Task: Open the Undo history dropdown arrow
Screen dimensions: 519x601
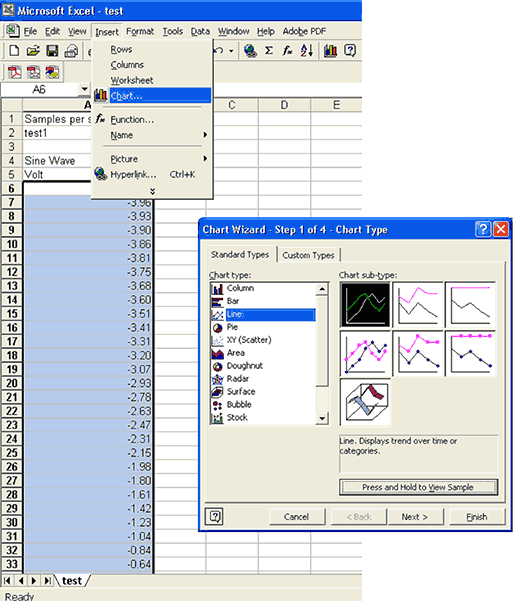Action: pos(231,51)
